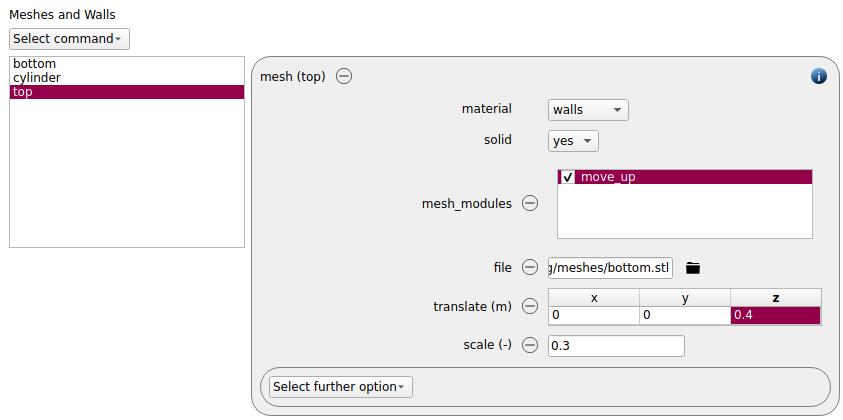
Task: Remove scale option via minus icon
Action: (x=530, y=345)
